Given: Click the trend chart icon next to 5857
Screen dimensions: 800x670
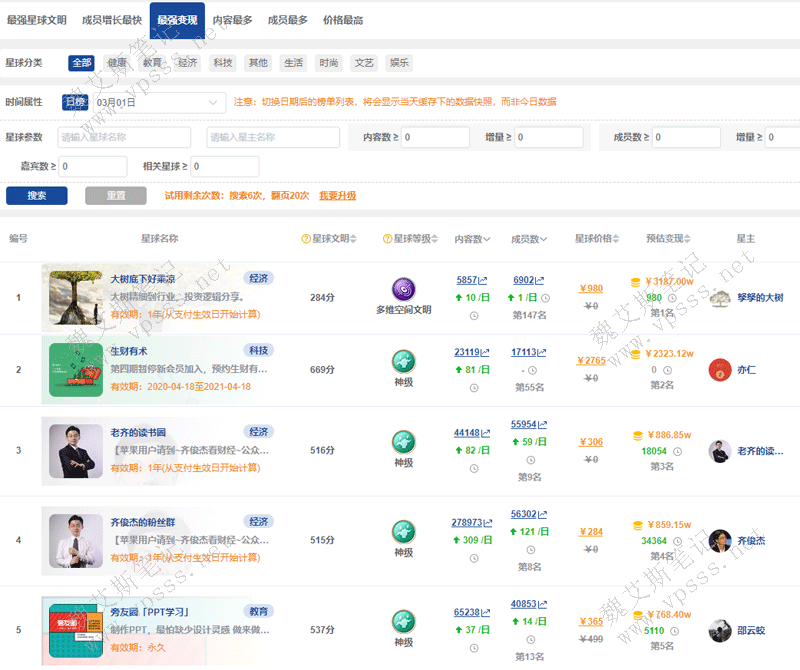Looking at the screenshot, I should (483, 281).
